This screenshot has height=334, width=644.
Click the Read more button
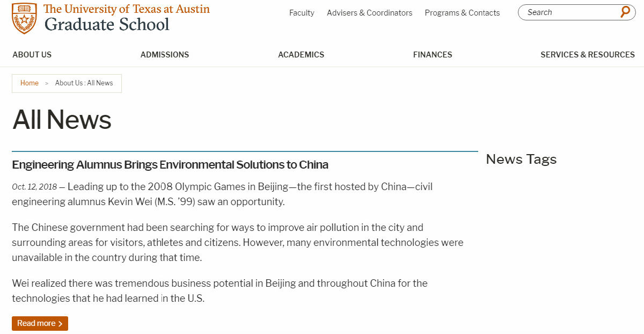click(x=40, y=323)
